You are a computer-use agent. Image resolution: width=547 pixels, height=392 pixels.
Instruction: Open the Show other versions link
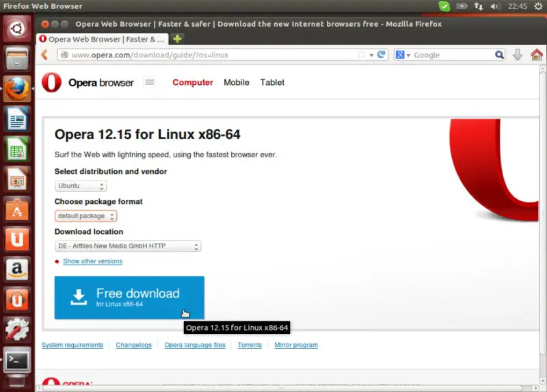92,261
